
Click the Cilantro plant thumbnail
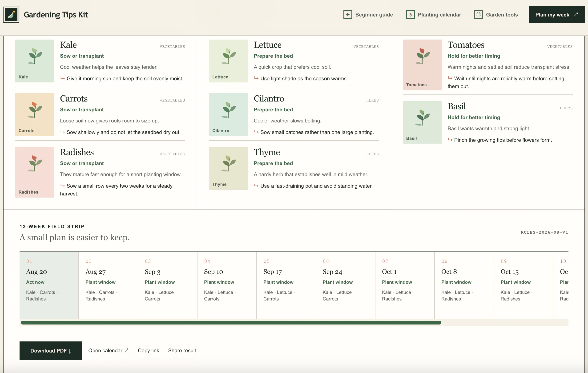coord(228,115)
